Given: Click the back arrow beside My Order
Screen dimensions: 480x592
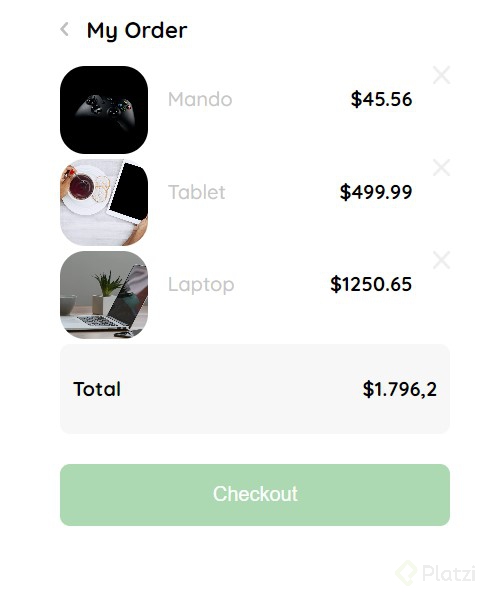Looking at the screenshot, I should [65, 29].
